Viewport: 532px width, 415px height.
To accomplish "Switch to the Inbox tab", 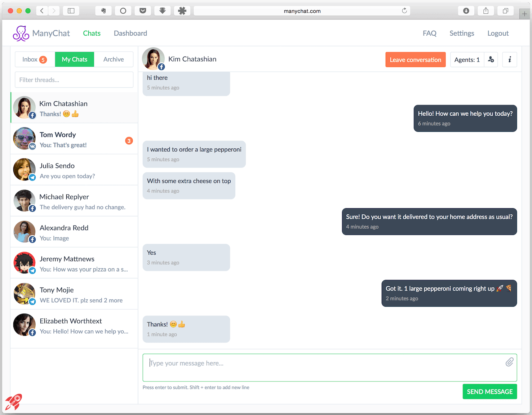I will (x=35, y=59).
